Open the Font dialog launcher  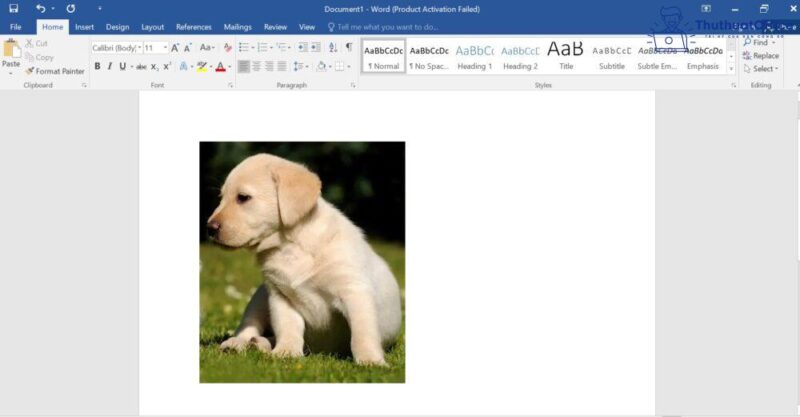pos(231,85)
